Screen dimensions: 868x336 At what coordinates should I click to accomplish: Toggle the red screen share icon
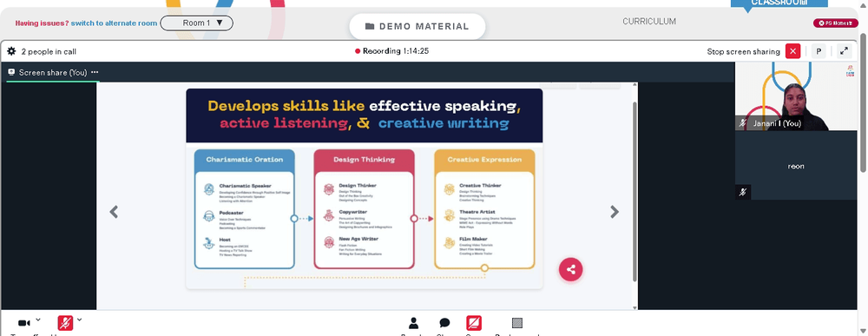point(474,323)
